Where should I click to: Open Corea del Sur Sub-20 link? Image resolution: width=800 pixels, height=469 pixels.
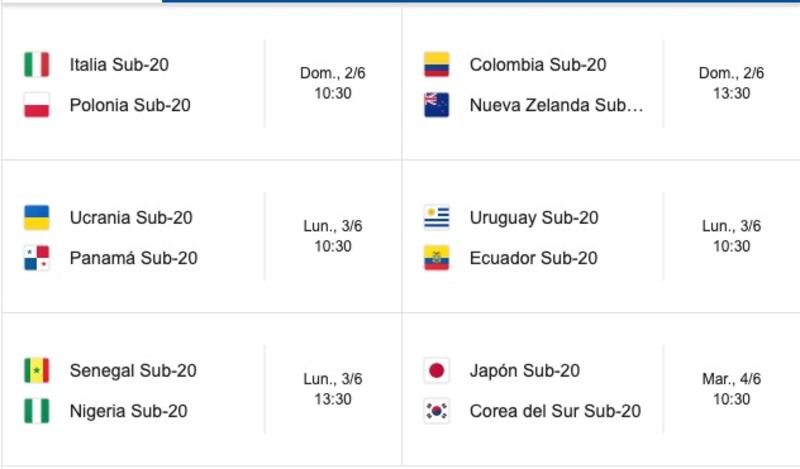(x=555, y=411)
